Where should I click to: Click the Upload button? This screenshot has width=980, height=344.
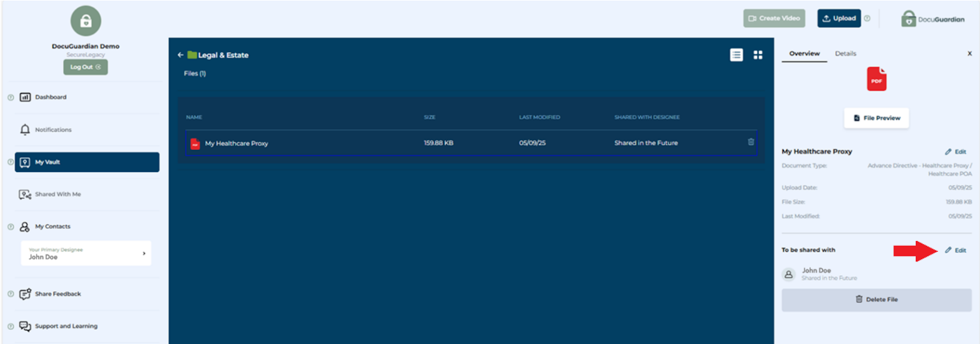coord(839,18)
